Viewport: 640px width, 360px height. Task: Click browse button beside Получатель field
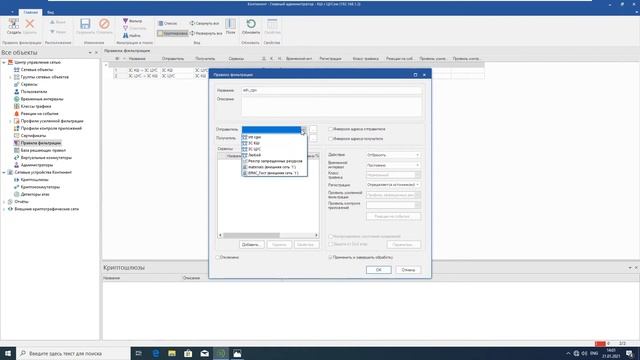tap(313, 138)
